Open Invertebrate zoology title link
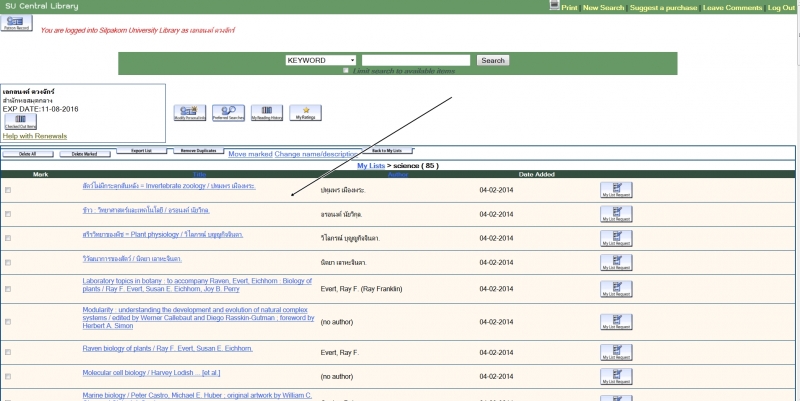The height and width of the screenshot is (401, 800). point(169,186)
